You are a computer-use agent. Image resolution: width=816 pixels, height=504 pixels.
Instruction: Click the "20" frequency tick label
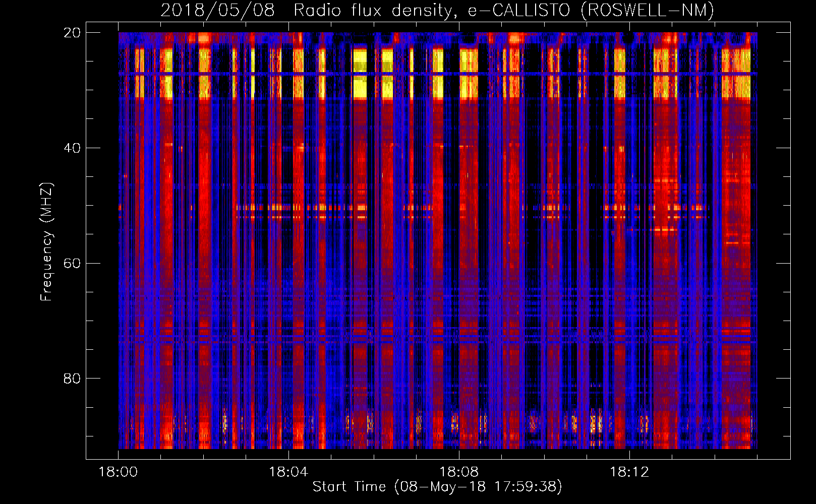tap(72, 33)
